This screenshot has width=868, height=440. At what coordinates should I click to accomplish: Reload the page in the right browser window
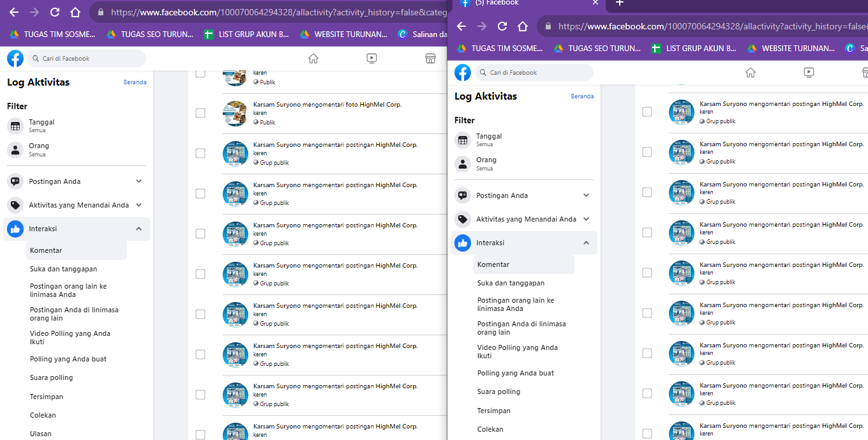click(x=502, y=26)
